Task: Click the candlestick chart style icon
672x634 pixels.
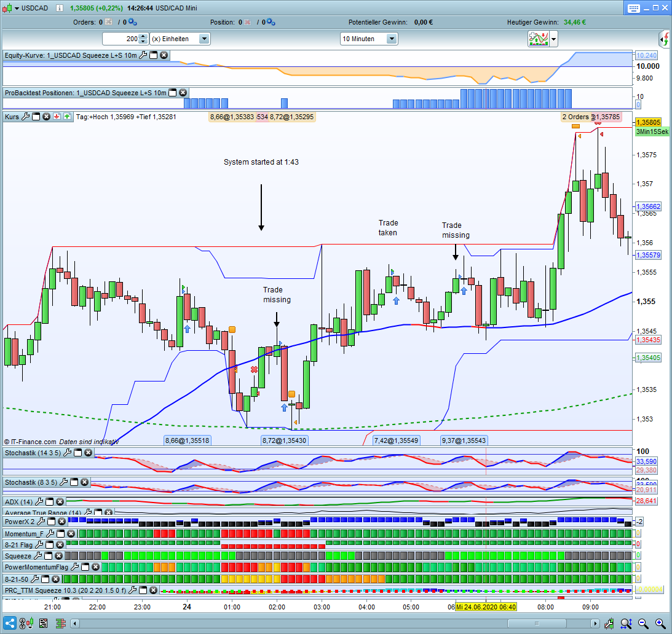Action: 7,8
